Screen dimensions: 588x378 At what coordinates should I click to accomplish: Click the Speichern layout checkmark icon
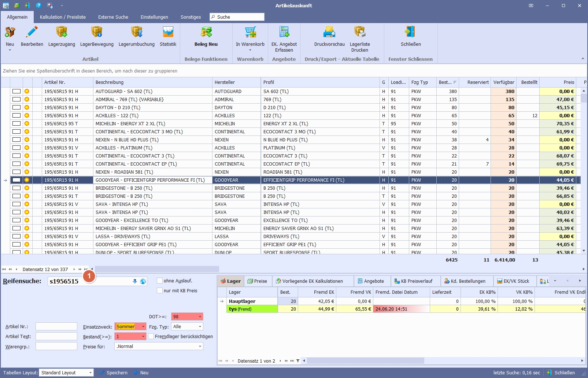coord(102,373)
